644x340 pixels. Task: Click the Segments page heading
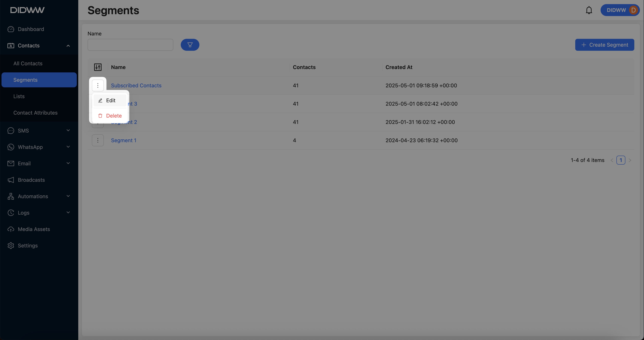(113, 10)
